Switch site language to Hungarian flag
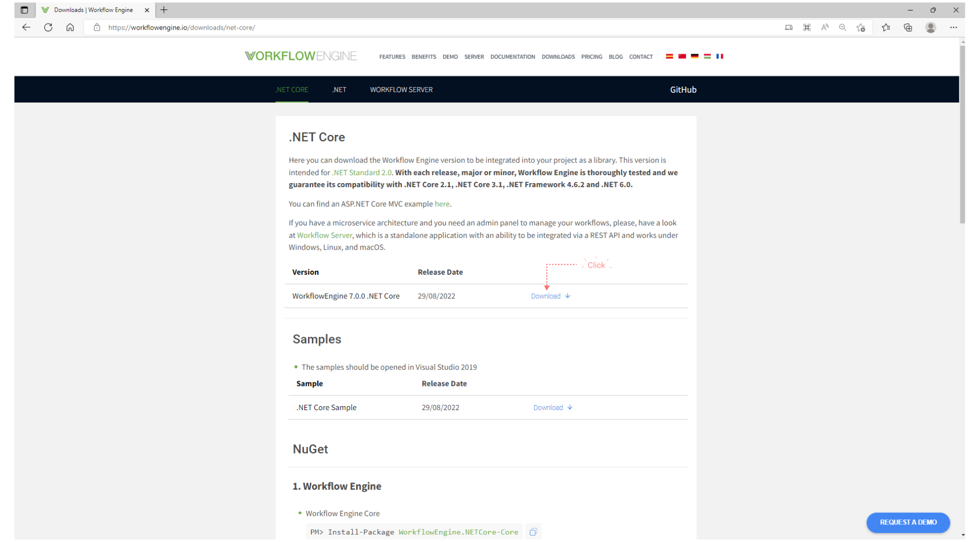Screen dimensions: 980x542 point(707,56)
